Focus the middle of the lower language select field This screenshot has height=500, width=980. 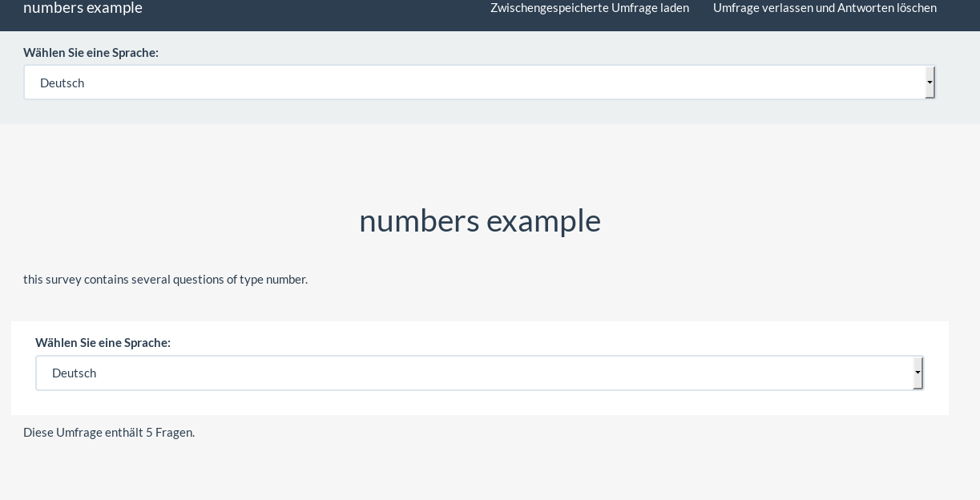click(479, 373)
